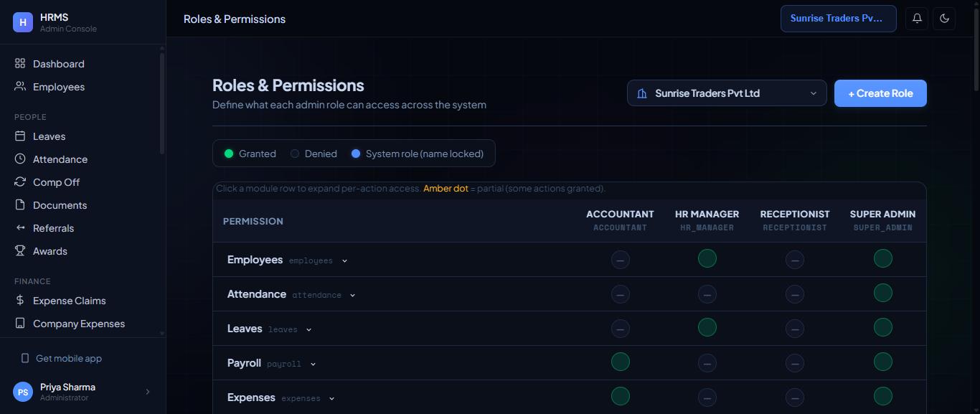The width and height of the screenshot is (980, 414).
Task: Click the green Granted legend dot
Action: (x=229, y=154)
